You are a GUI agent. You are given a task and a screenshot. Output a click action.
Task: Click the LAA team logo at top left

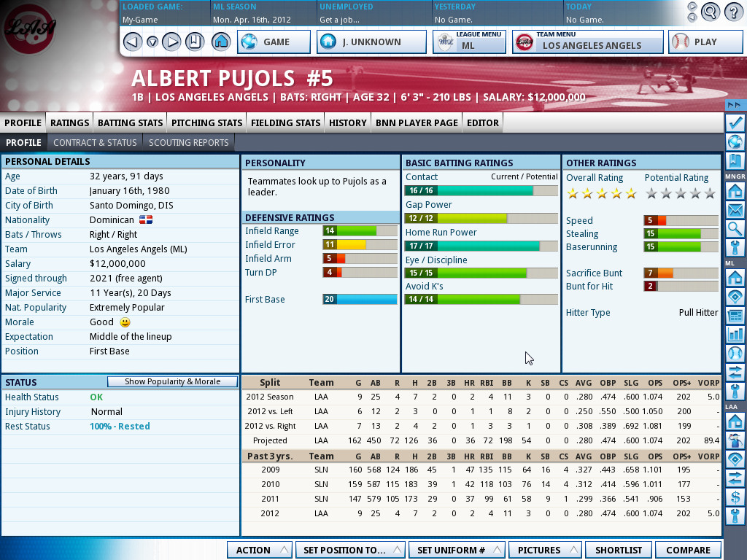click(x=30, y=28)
